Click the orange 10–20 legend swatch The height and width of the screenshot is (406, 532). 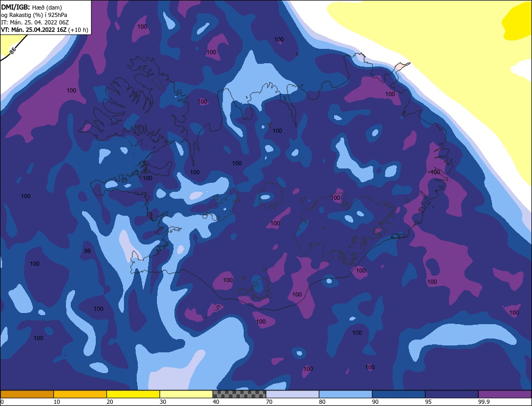click(x=80, y=394)
